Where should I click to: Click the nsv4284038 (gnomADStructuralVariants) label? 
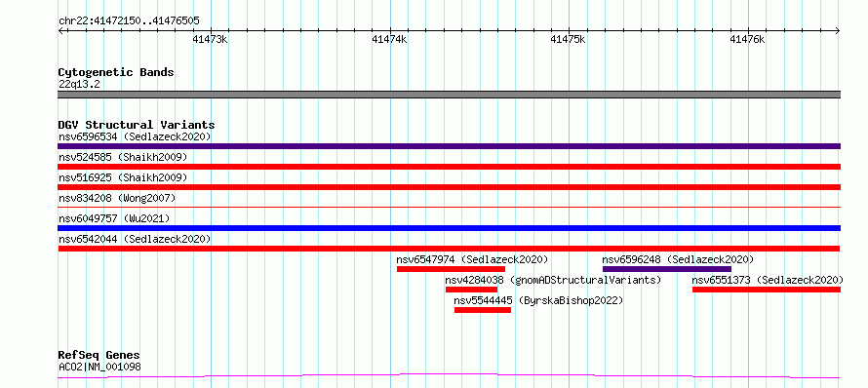(553, 280)
